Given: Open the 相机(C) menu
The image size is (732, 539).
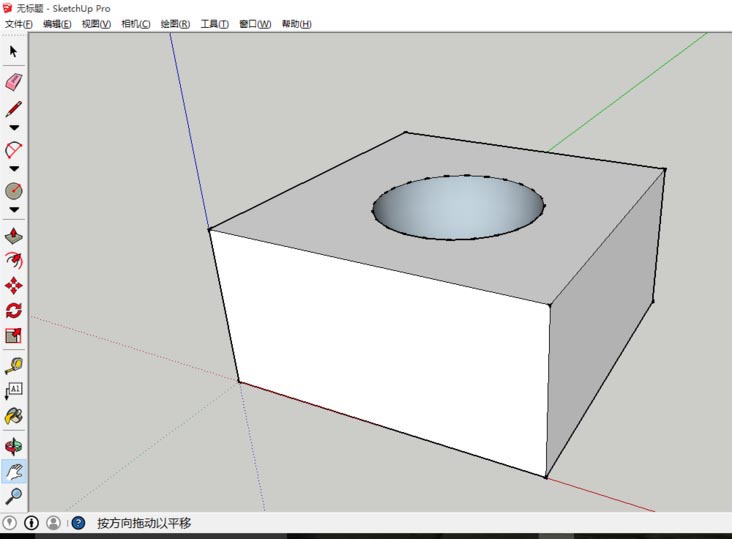Looking at the screenshot, I should [x=136, y=24].
